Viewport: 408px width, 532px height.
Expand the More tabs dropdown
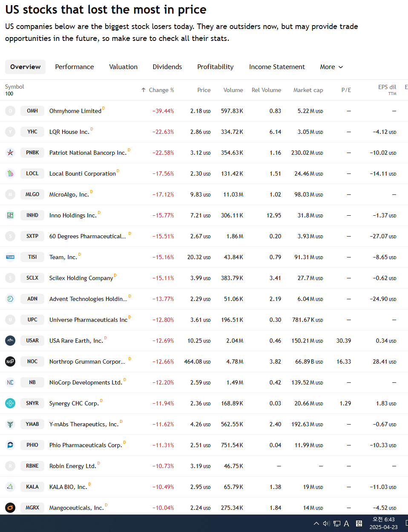[331, 67]
